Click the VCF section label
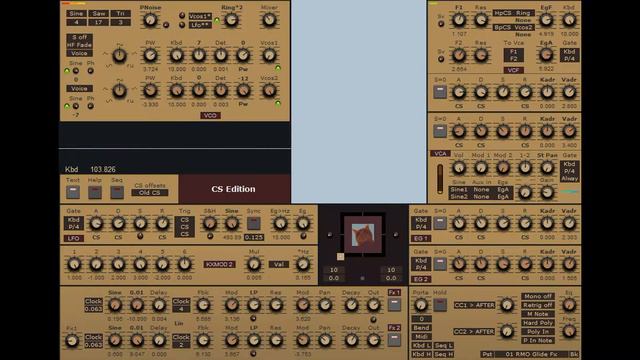The height and width of the screenshot is (360, 640). pyautogui.click(x=513, y=70)
